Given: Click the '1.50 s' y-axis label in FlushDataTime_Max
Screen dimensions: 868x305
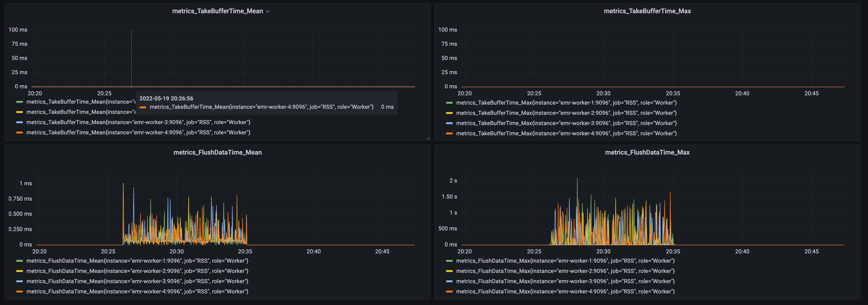Looking at the screenshot, I should tap(449, 197).
